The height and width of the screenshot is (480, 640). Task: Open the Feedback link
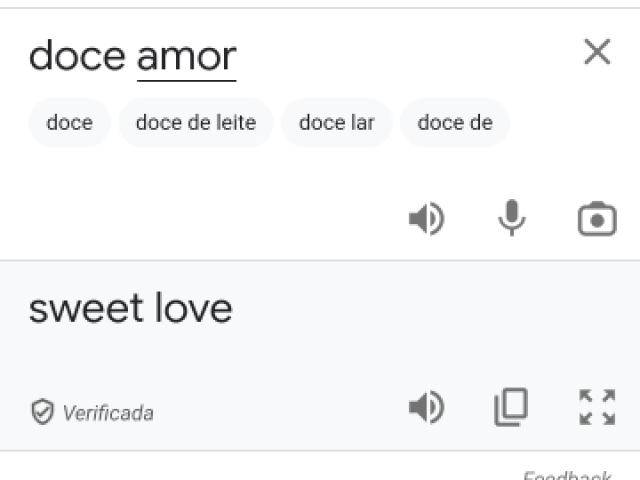tap(567, 476)
